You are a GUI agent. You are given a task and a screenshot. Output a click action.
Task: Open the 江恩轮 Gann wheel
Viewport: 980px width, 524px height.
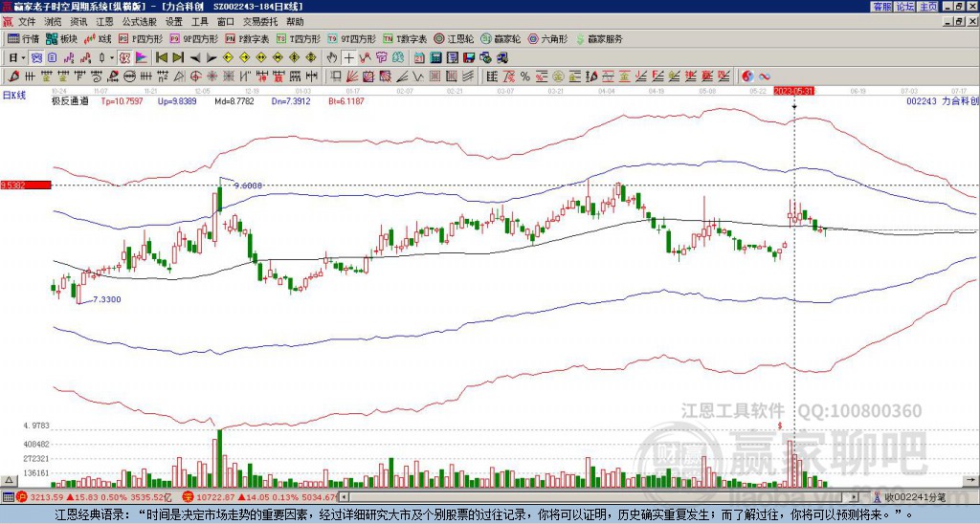pyautogui.click(x=454, y=38)
